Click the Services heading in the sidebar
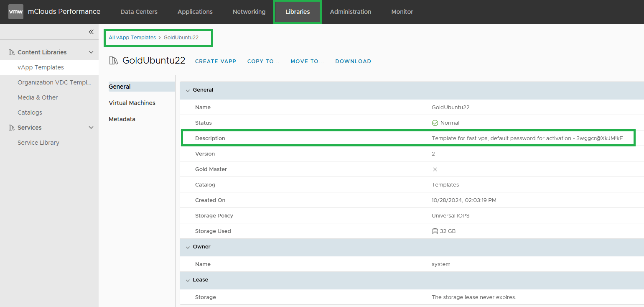The height and width of the screenshot is (307, 644). point(29,128)
